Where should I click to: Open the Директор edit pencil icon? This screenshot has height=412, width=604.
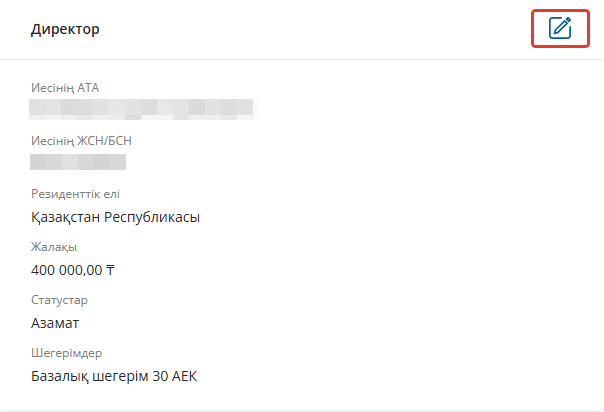tap(560, 28)
